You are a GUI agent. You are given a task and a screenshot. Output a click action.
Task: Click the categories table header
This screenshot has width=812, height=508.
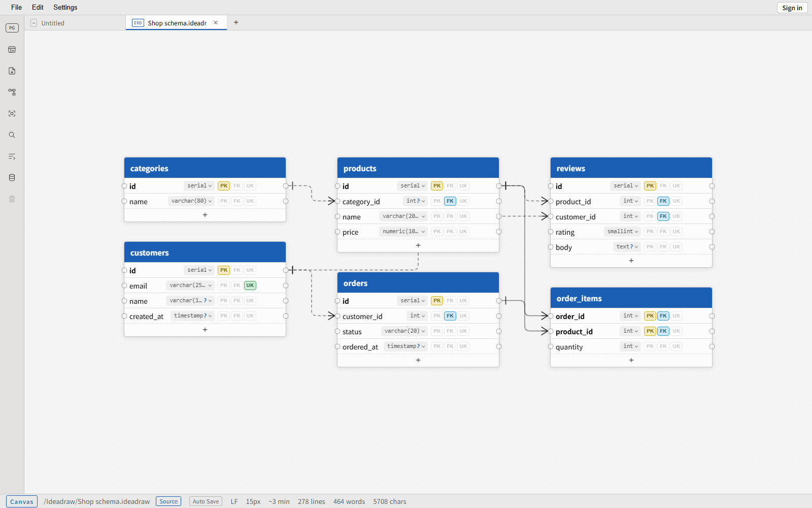pos(205,168)
